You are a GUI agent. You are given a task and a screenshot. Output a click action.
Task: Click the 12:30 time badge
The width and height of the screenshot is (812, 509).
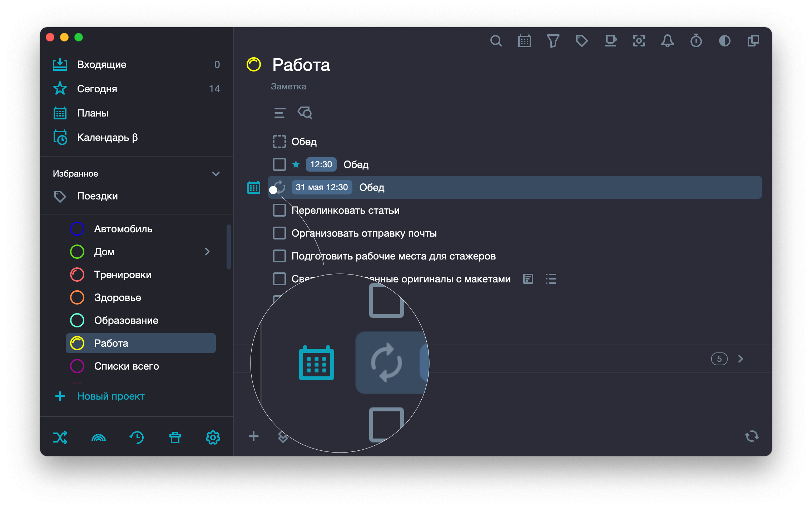pos(321,164)
